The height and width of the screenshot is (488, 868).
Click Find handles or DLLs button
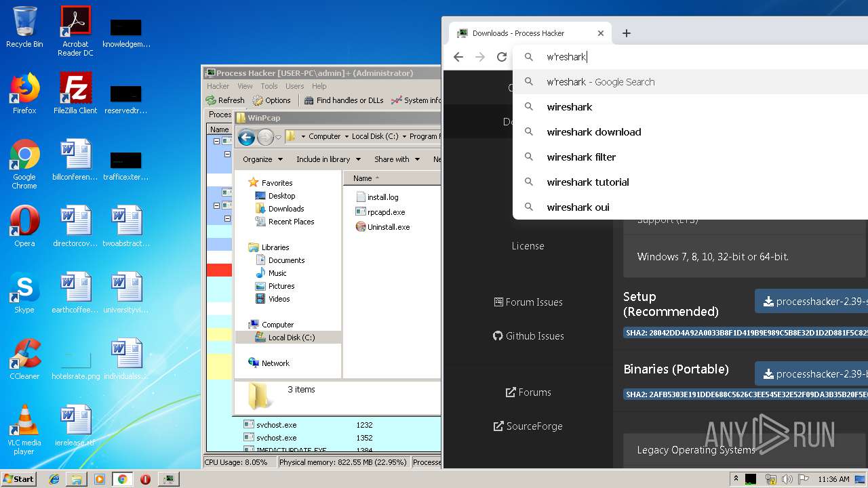click(344, 100)
